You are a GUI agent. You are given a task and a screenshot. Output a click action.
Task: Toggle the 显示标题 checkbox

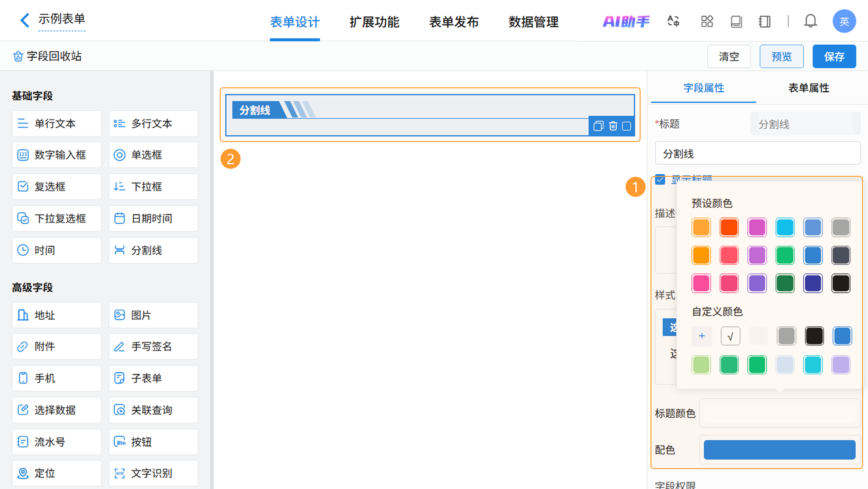coord(660,179)
